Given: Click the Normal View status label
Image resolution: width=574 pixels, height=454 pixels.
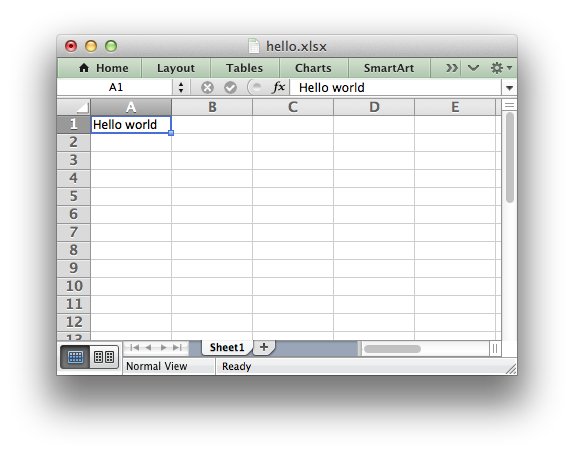Looking at the screenshot, I should pyautogui.click(x=157, y=366).
